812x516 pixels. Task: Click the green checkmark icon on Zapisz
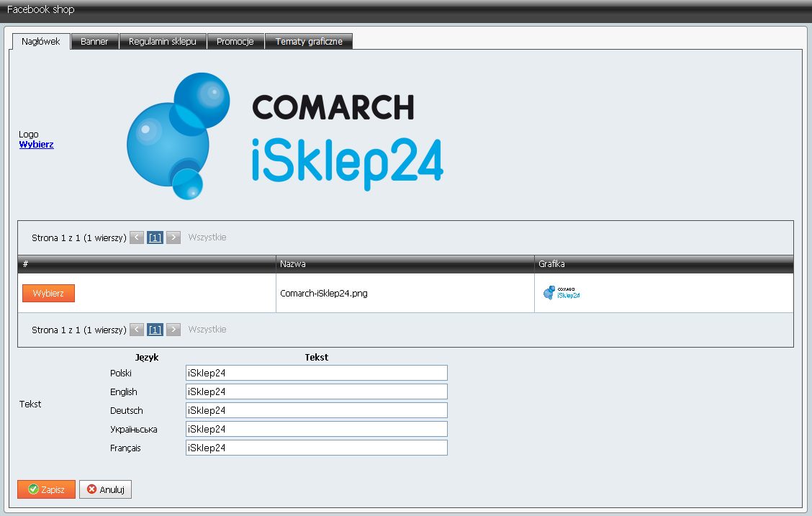[33, 489]
